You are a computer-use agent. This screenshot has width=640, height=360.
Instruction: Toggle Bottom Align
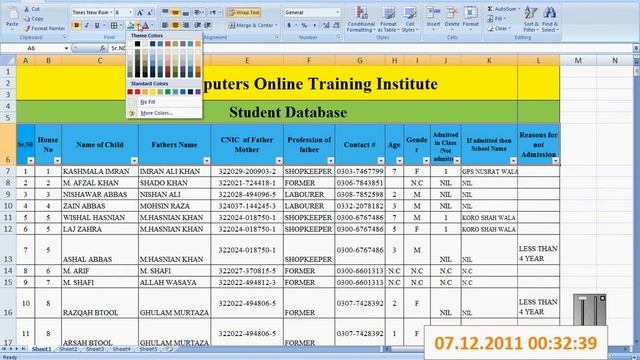(186, 12)
